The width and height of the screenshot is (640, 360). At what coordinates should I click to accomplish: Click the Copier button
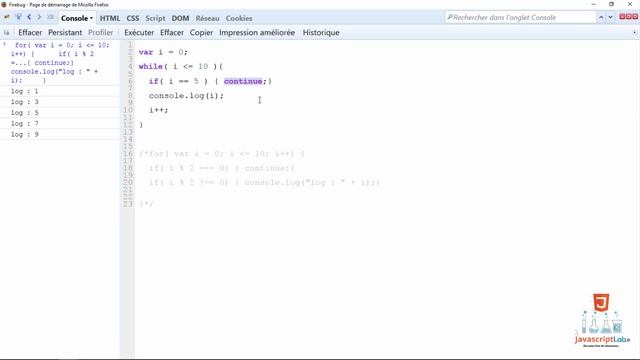click(201, 33)
